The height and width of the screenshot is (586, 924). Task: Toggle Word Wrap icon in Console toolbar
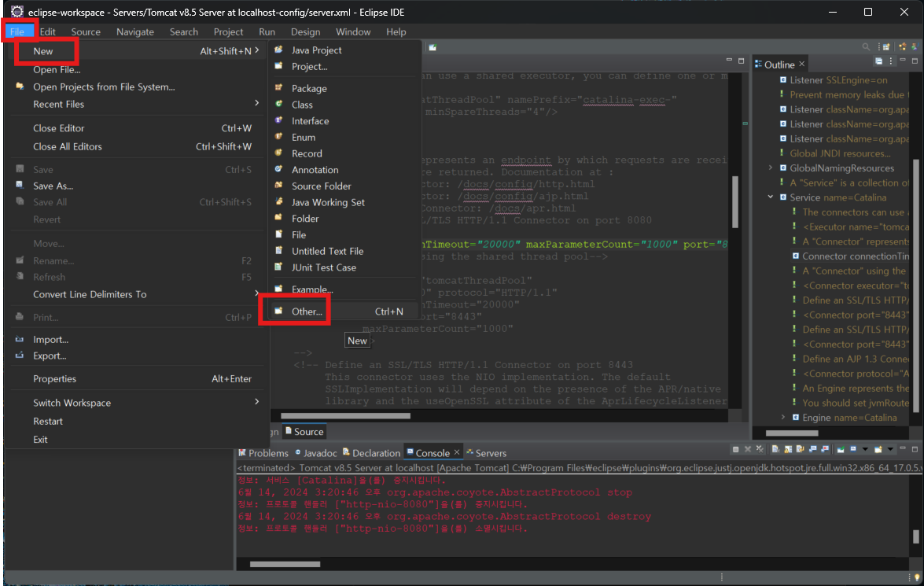(801, 449)
